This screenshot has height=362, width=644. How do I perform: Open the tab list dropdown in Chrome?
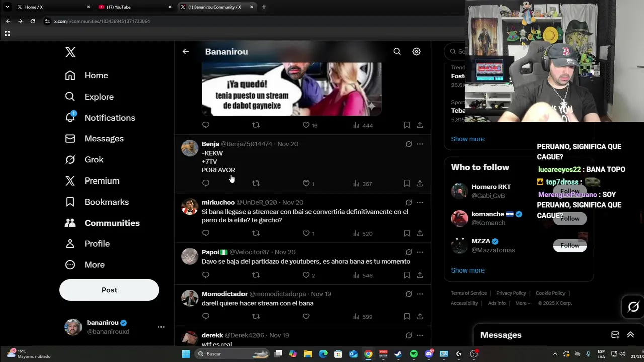click(x=7, y=7)
